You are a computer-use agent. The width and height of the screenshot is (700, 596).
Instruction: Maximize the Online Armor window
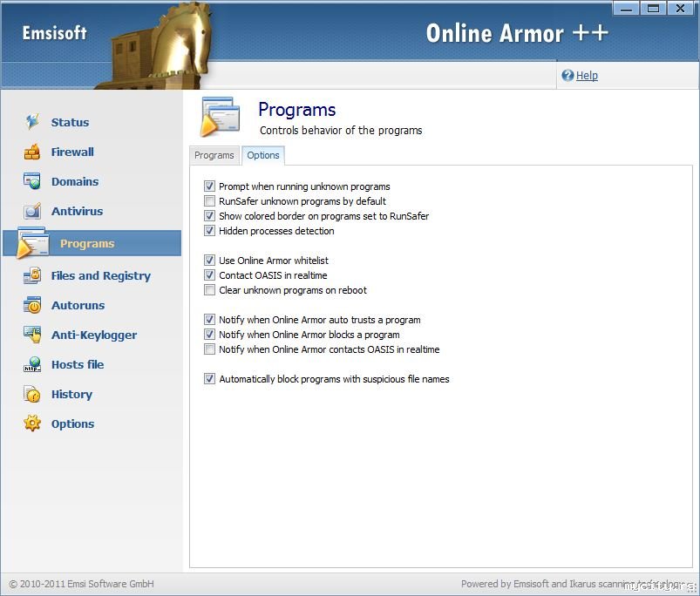tap(653, 8)
